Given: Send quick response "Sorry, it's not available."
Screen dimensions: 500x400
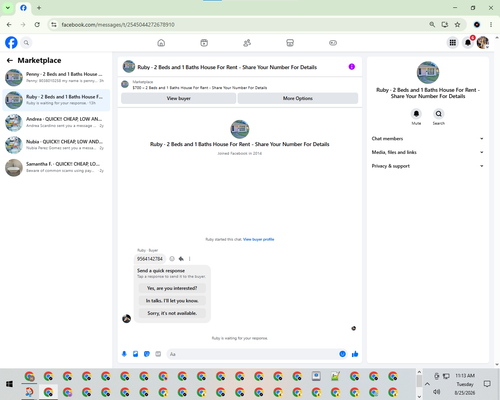Looking at the screenshot, I should 172,313.
